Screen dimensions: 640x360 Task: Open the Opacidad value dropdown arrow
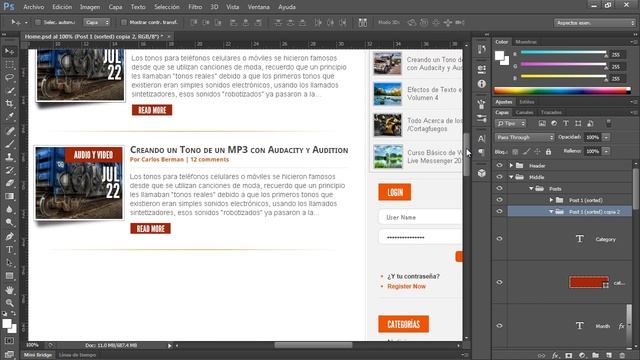coord(606,138)
